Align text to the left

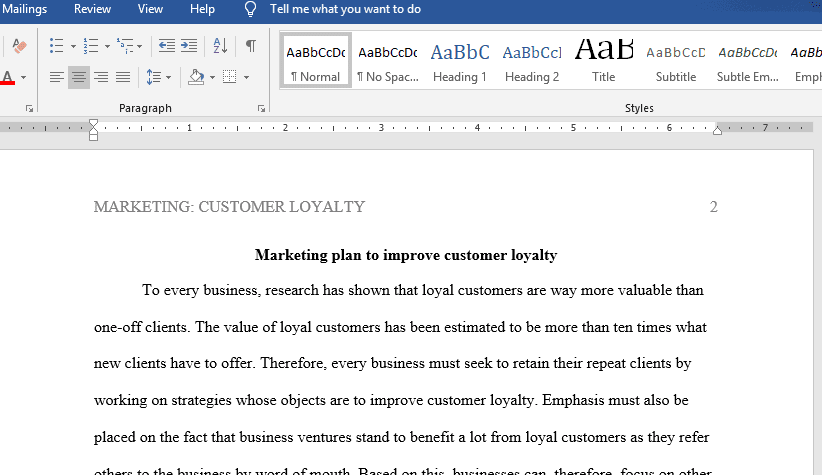57,78
